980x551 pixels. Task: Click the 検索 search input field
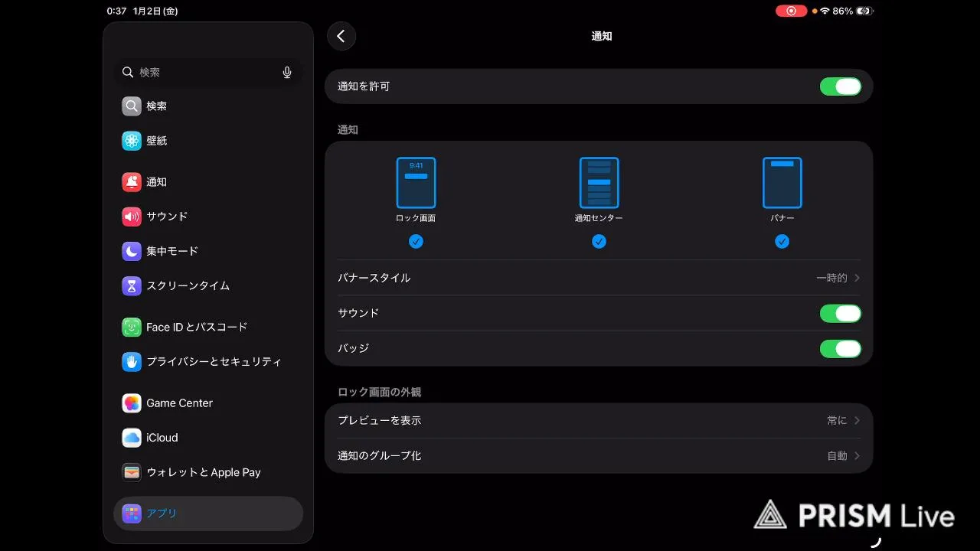point(208,72)
